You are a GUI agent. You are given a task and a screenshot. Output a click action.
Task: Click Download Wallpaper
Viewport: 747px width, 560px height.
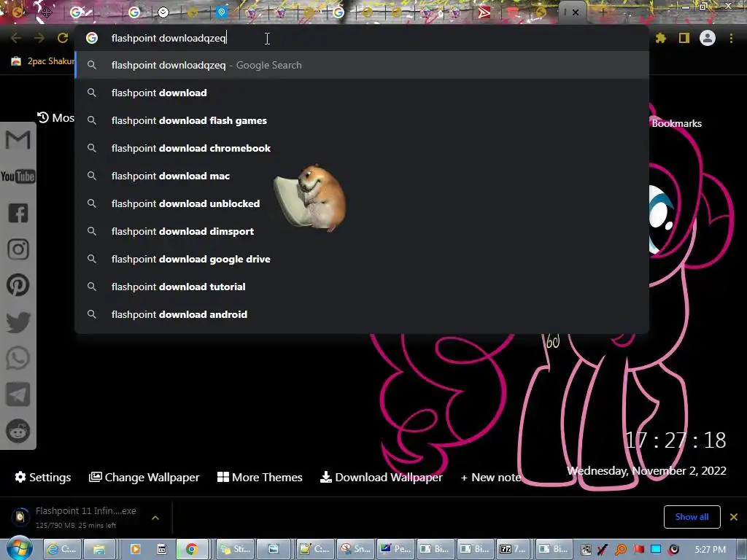coord(381,477)
